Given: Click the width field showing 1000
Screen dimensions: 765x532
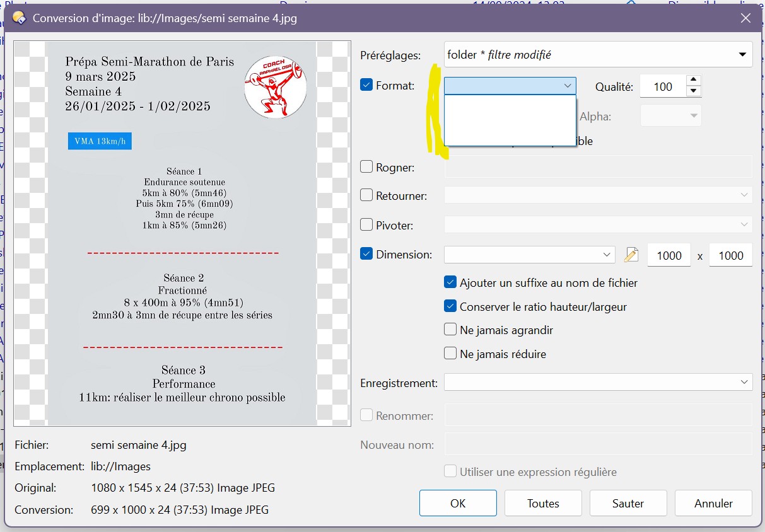Looking at the screenshot, I should [669, 255].
